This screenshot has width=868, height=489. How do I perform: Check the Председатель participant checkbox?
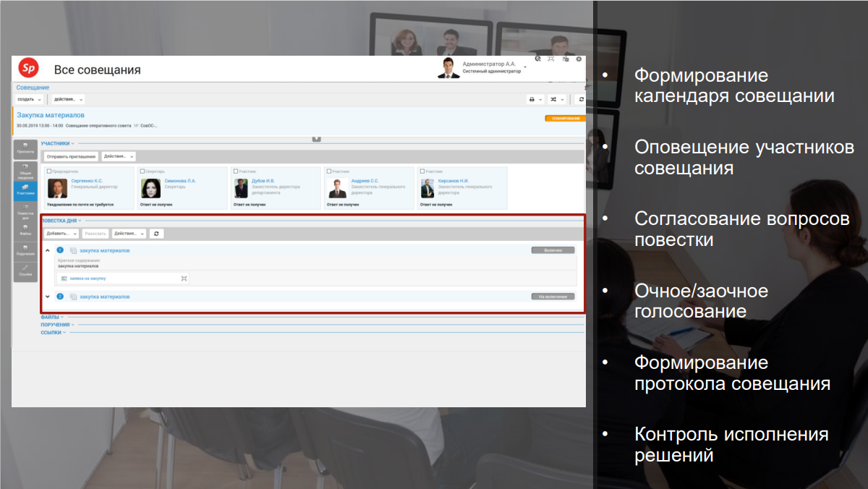48,171
